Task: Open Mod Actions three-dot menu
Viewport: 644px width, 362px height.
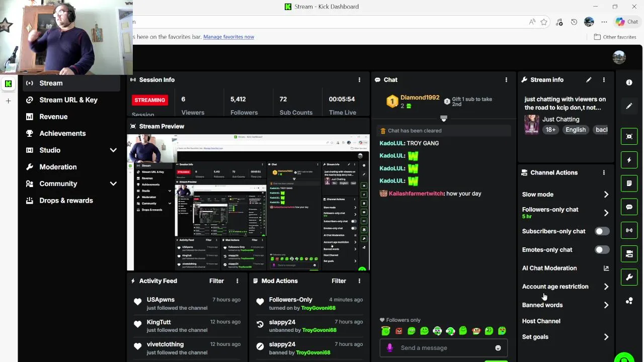Action: tap(359, 281)
